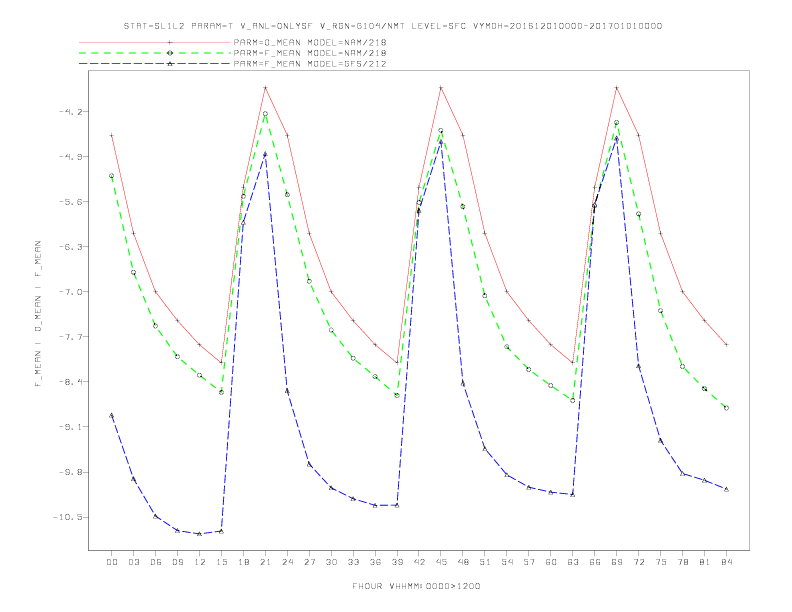The height and width of the screenshot is (612, 792).
Task: Click x-axis forecast hour label 78
Action: [682, 562]
